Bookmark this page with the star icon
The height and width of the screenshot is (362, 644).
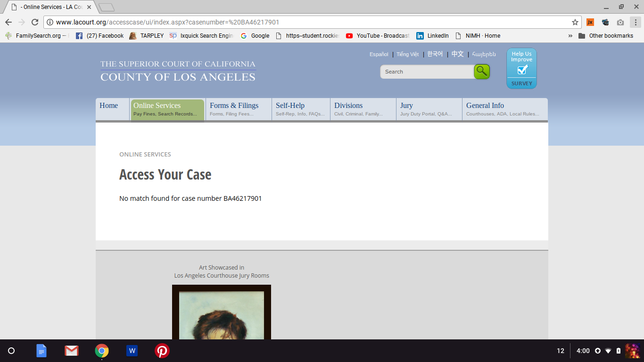point(575,22)
